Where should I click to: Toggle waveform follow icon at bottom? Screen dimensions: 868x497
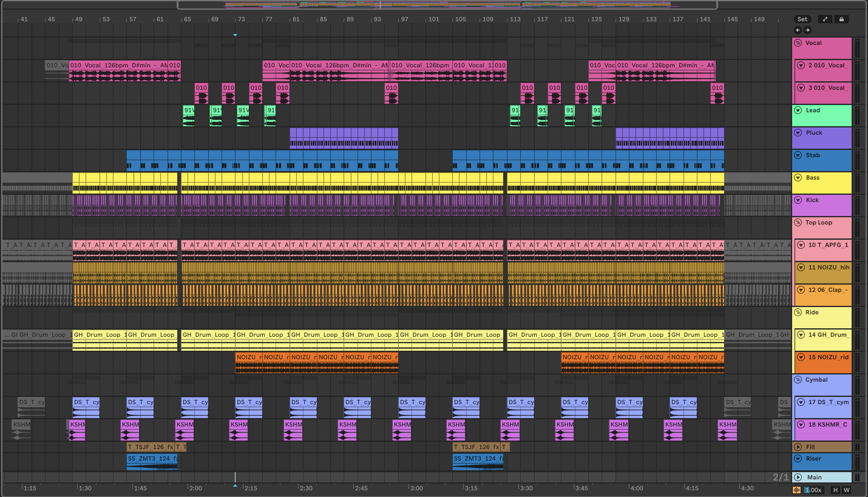point(796,490)
